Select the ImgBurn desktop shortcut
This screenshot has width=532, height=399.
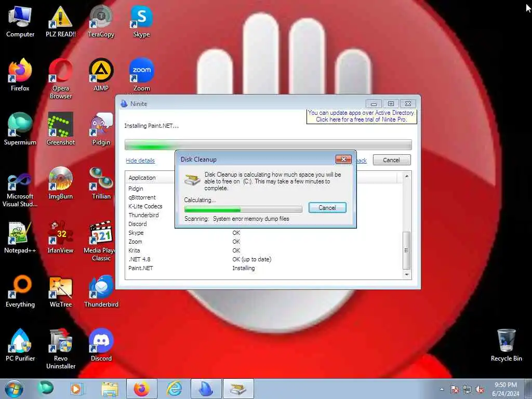click(61, 183)
